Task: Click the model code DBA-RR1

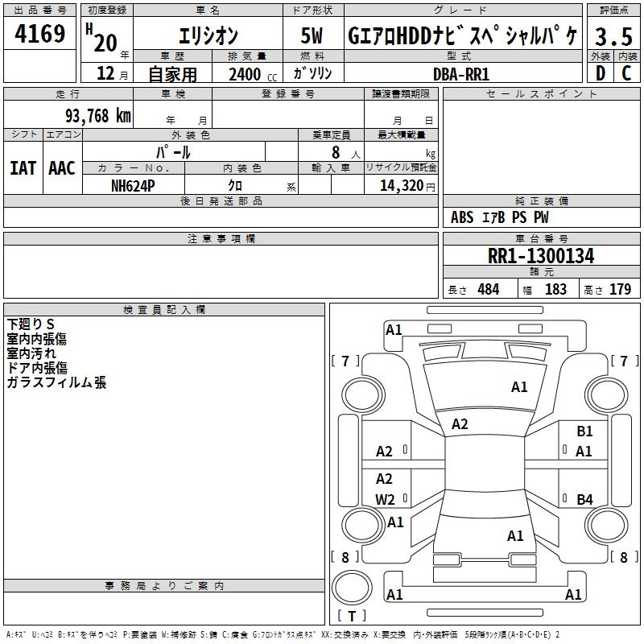Action: click(461, 75)
